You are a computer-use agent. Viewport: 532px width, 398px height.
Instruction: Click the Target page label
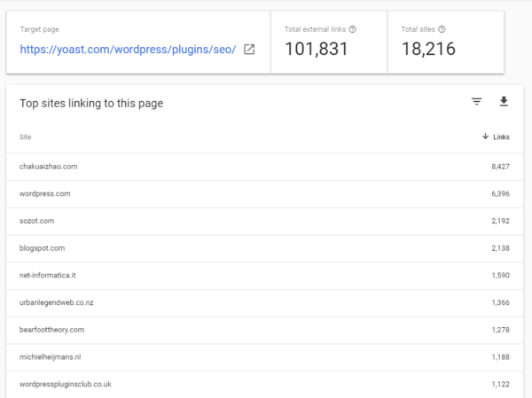click(x=39, y=29)
